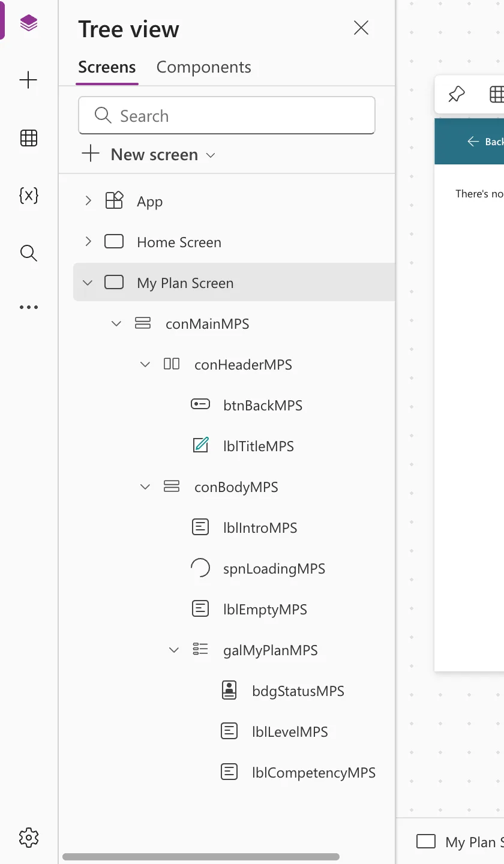
Task: Click the galMyPlanMPS gallery icon
Action: 200,649
